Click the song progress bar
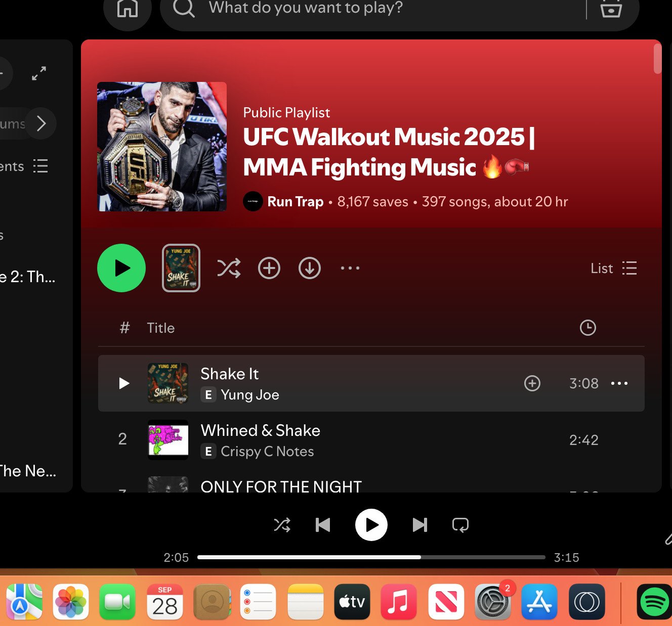The image size is (672, 626). tap(371, 557)
